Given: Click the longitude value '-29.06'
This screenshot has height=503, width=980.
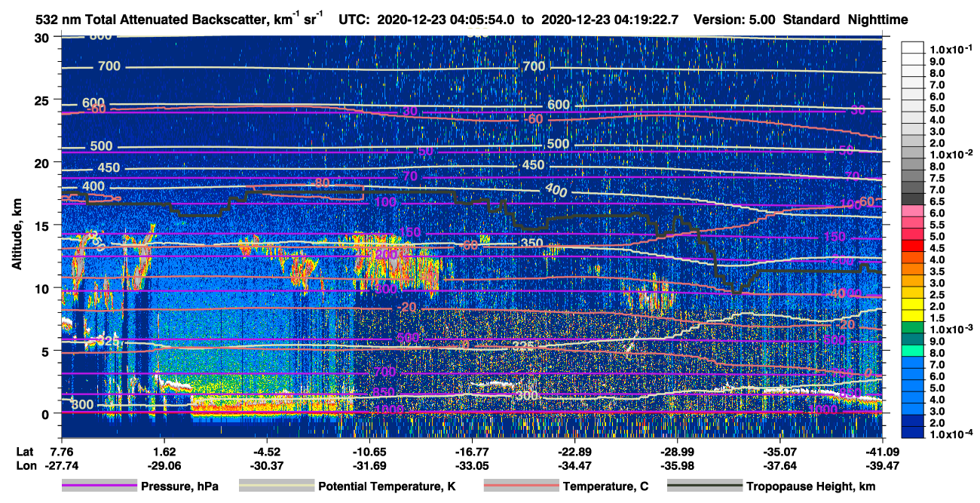Looking at the screenshot, I should click(x=164, y=466).
